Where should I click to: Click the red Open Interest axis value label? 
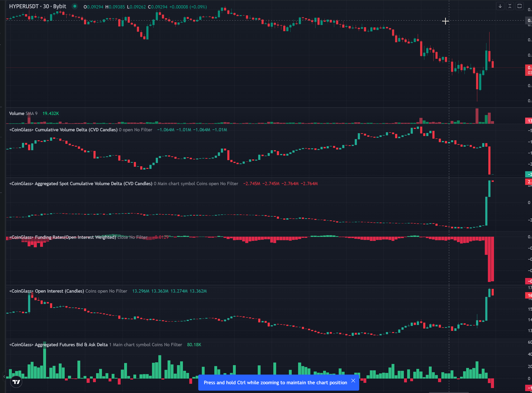point(529,295)
